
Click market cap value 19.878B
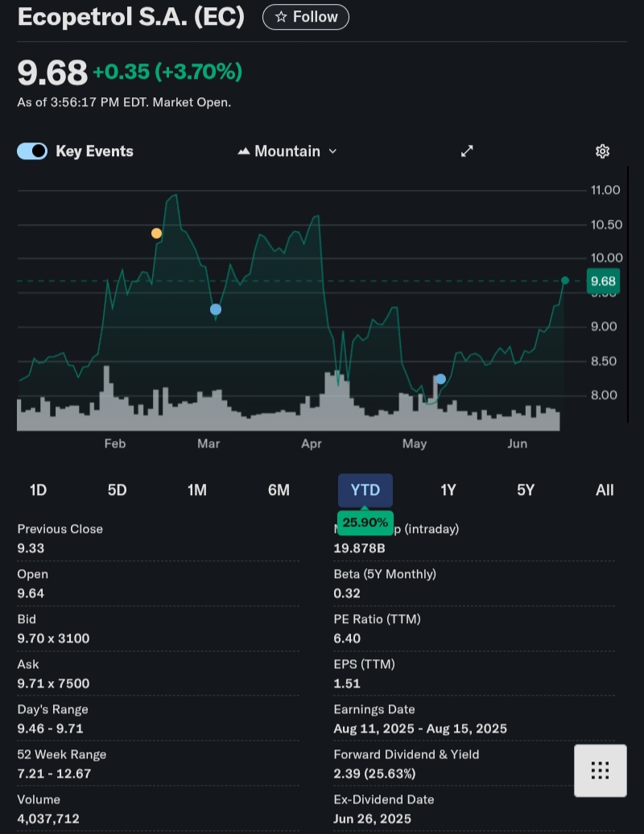pyautogui.click(x=360, y=548)
